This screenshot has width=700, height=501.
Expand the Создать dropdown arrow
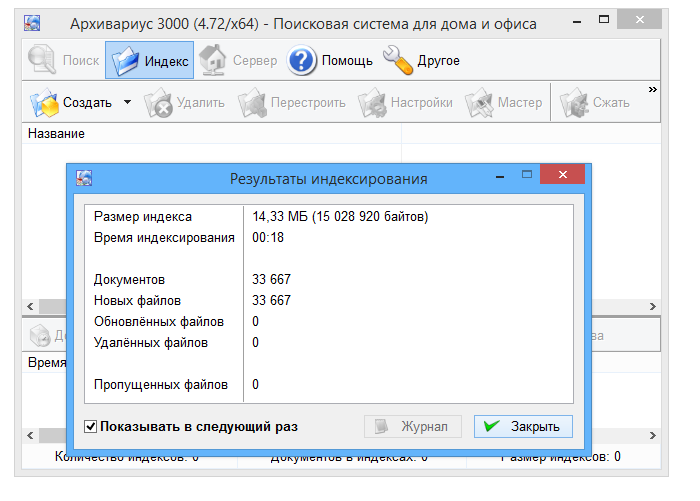[128, 102]
